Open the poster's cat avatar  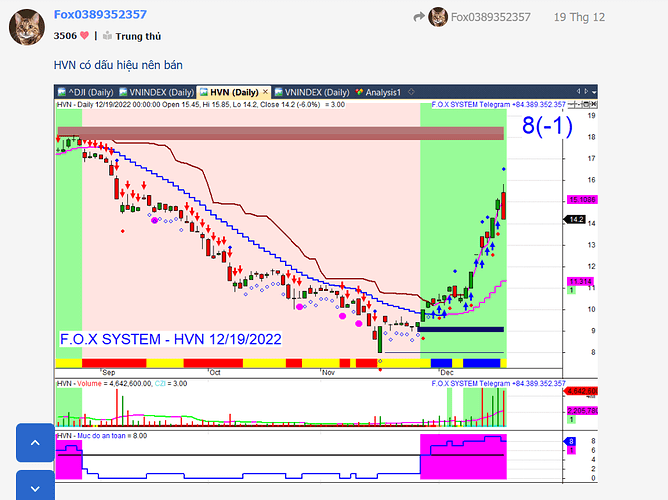27,27
